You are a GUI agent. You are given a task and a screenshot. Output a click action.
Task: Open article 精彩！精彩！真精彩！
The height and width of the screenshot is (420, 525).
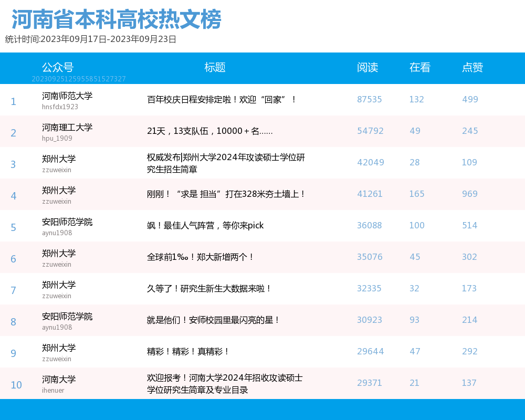tap(188, 351)
